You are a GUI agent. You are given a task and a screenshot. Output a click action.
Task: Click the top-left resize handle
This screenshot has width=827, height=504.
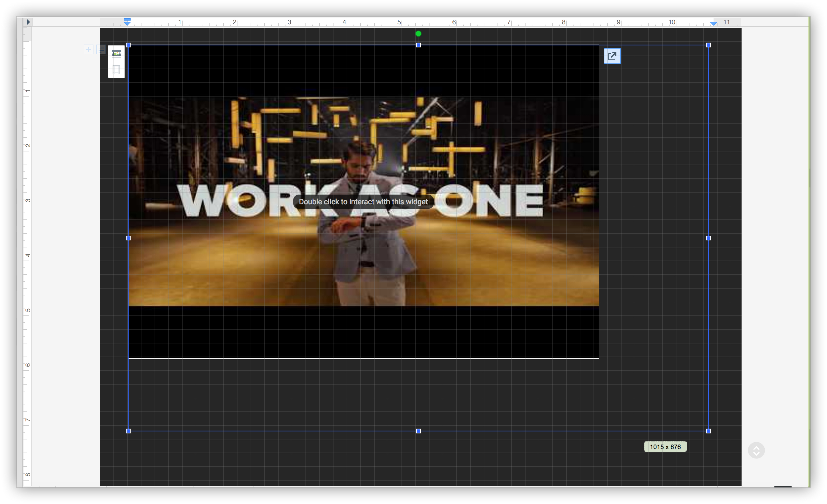pyautogui.click(x=128, y=45)
